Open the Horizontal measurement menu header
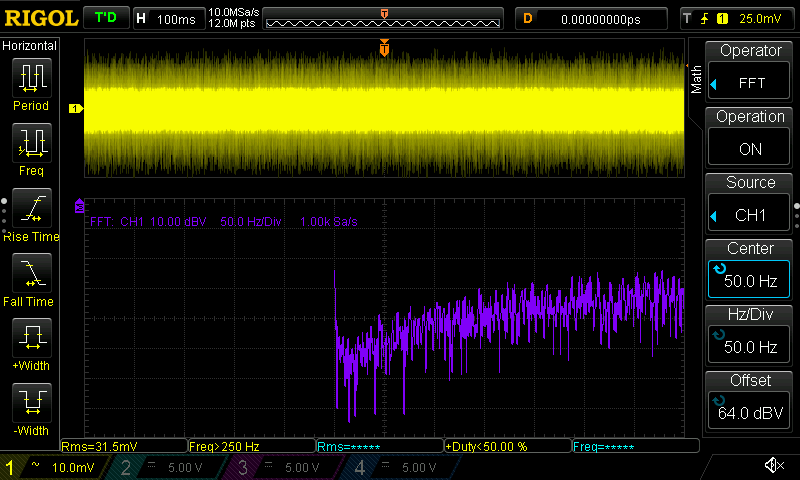 click(x=30, y=46)
